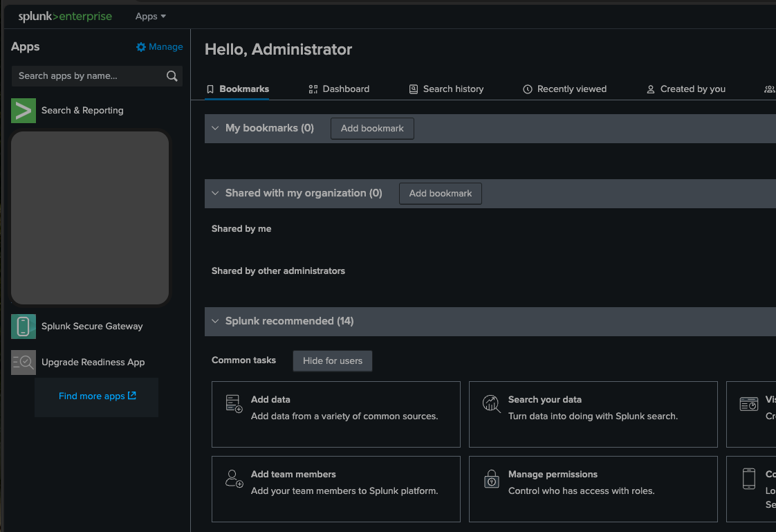Click Add bookmark for Shared with organization

(441, 194)
